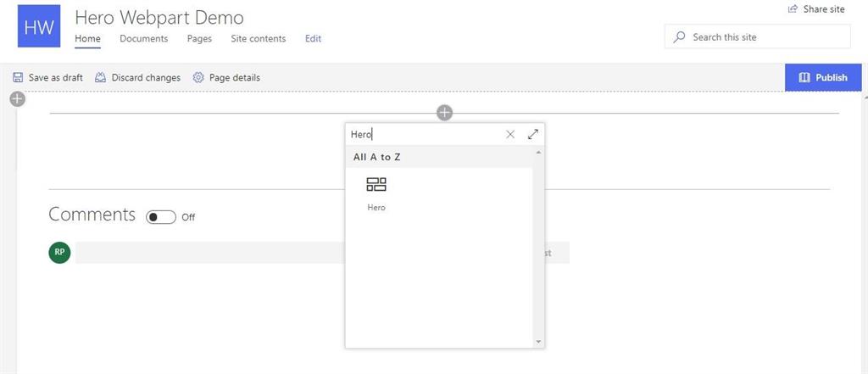Click the All A to Z heading
868x374 pixels.
pos(377,158)
